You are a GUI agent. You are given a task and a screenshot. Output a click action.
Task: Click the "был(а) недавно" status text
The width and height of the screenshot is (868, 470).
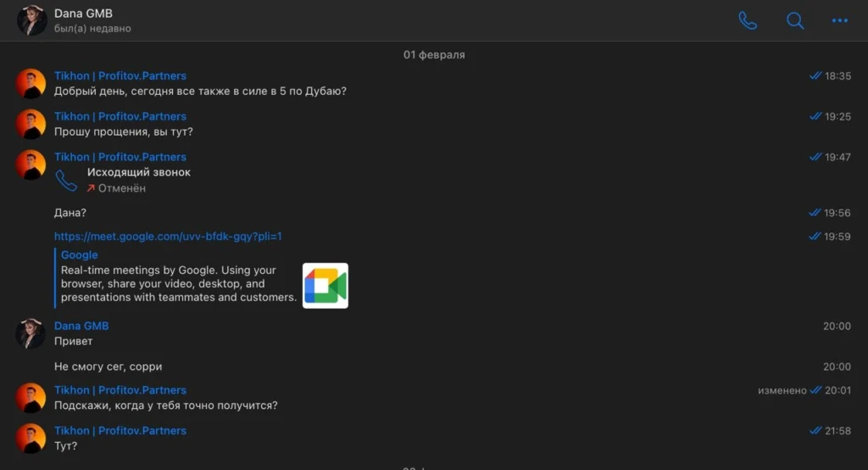pyautogui.click(x=92, y=28)
